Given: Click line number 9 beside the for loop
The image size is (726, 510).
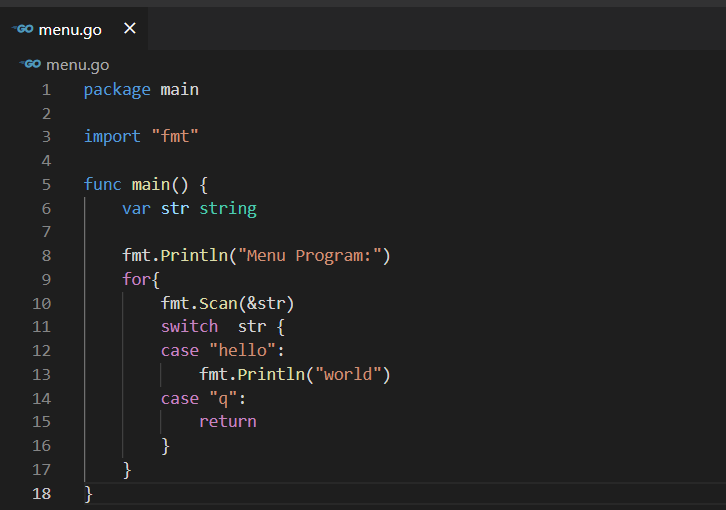Looking at the screenshot, I should pyautogui.click(x=46, y=280).
